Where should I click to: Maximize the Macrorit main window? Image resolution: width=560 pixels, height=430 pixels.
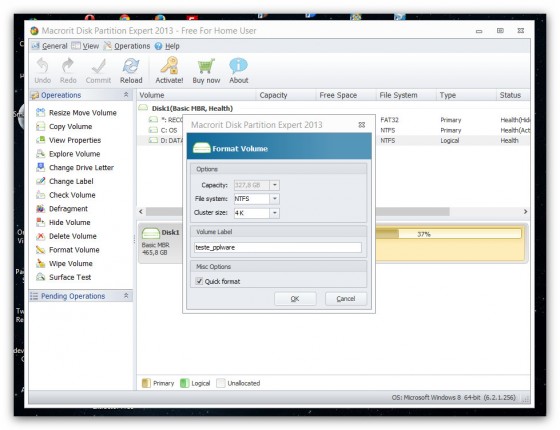[500, 31]
